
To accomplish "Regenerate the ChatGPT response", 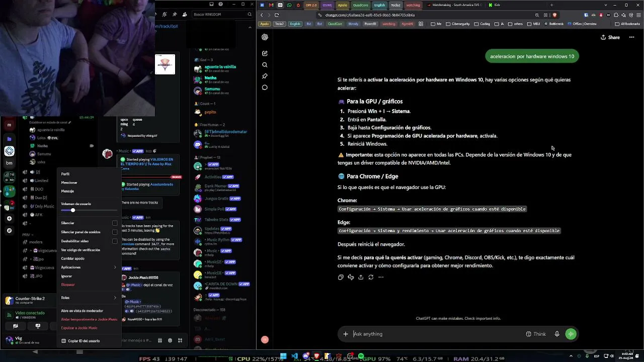I will [x=371, y=277].
